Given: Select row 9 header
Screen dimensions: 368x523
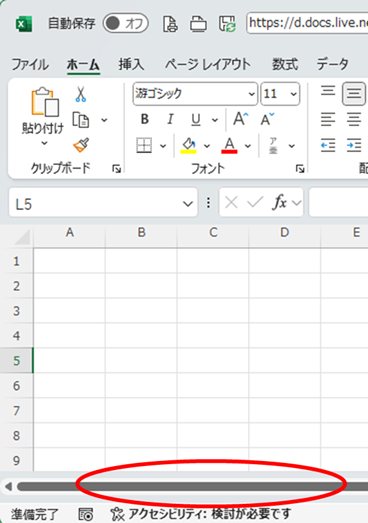Looking at the screenshot, I should pos(16,460).
